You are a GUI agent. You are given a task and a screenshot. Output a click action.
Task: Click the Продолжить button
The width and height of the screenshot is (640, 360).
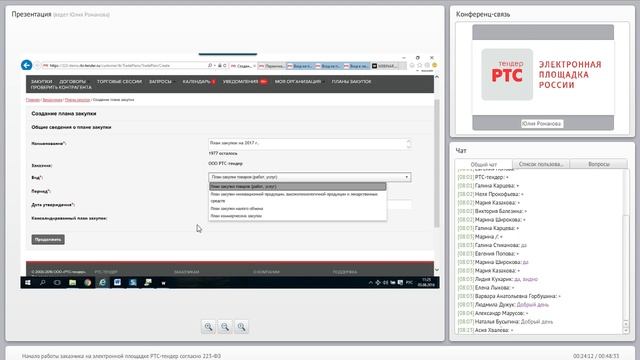coord(48,240)
